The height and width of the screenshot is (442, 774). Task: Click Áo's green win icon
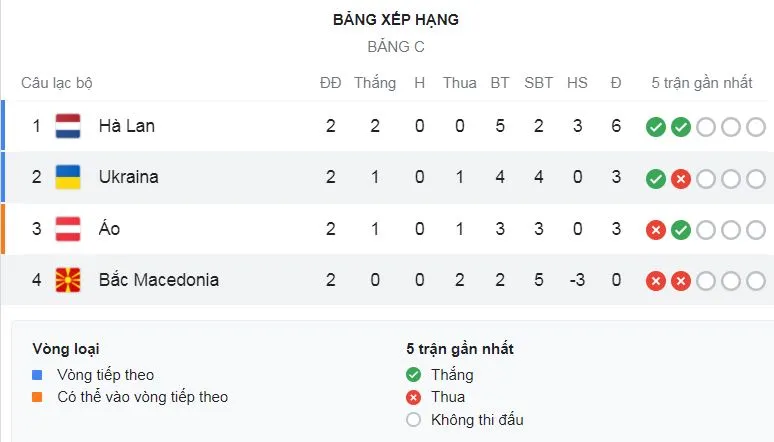tap(681, 230)
